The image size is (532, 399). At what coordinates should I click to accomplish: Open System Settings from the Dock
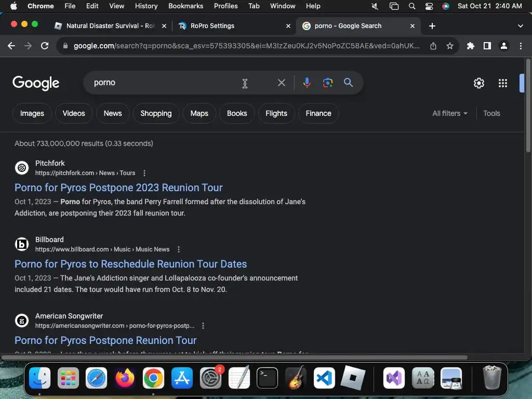(210, 378)
